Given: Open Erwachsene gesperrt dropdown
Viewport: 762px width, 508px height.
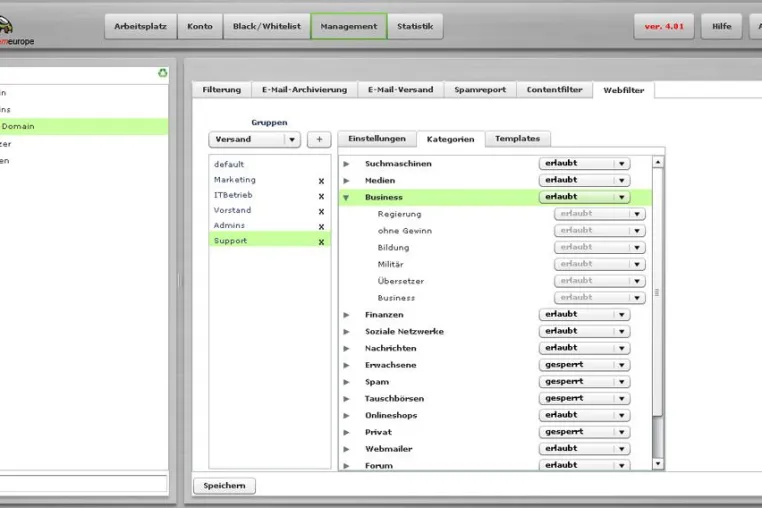Looking at the screenshot, I should (x=585, y=365).
